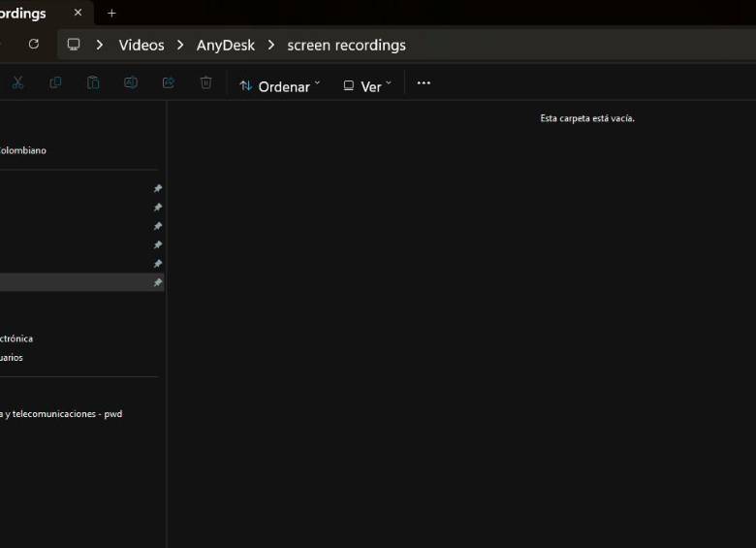This screenshot has width=756, height=548.
Task: Open sidebar item ending in 'olombiano'
Action: pos(23,150)
